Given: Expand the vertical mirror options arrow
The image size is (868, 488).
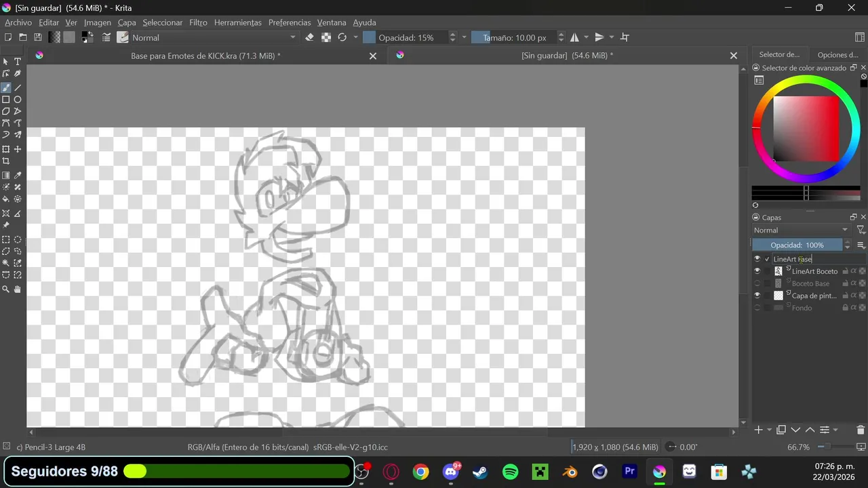Looking at the screenshot, I should click(x=611, y=37).
